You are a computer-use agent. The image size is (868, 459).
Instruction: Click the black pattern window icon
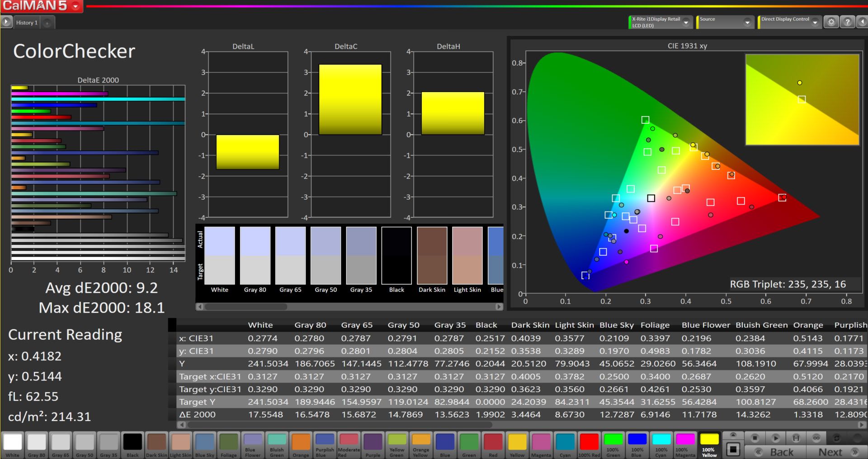click(733, 449)
